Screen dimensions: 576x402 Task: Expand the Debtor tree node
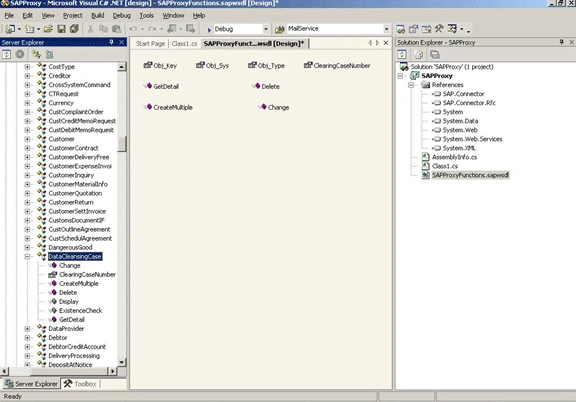click(x=27, y=338)
